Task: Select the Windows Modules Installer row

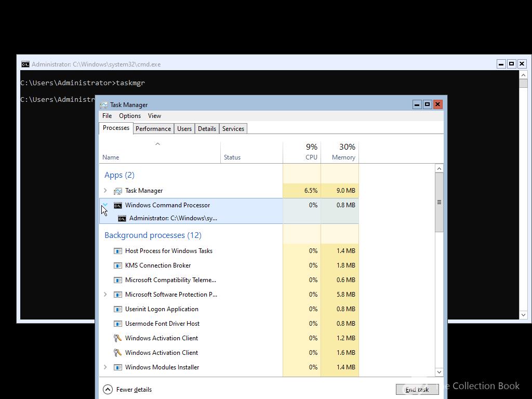Action: [x=162, y=367]
